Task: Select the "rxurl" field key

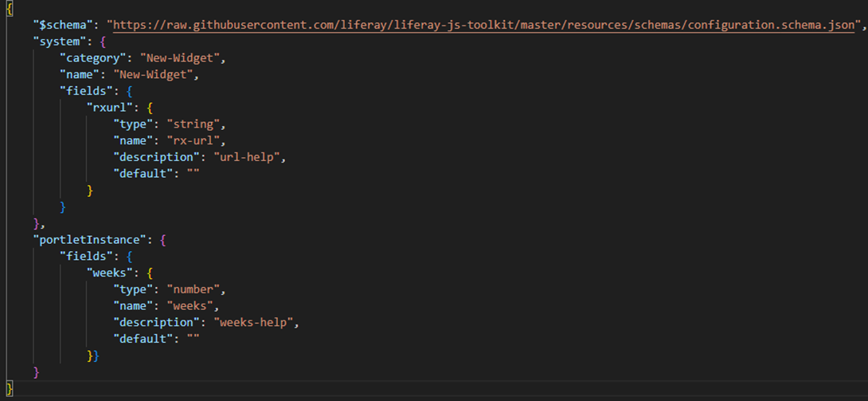Action: tap(112, 108)
